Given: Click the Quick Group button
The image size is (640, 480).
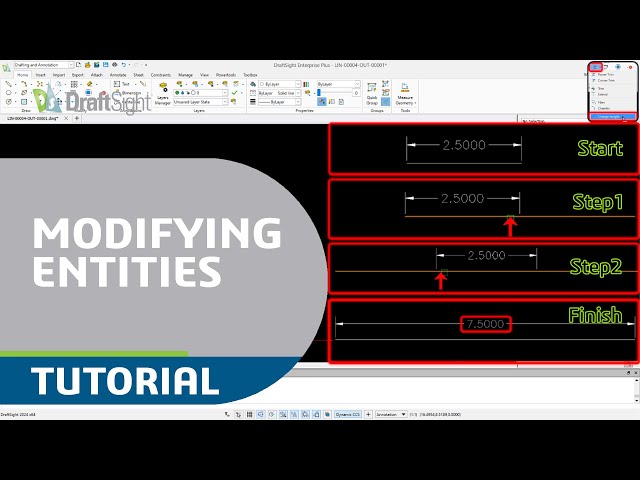Looking at the screenshot, I should [x=372, y=94].
